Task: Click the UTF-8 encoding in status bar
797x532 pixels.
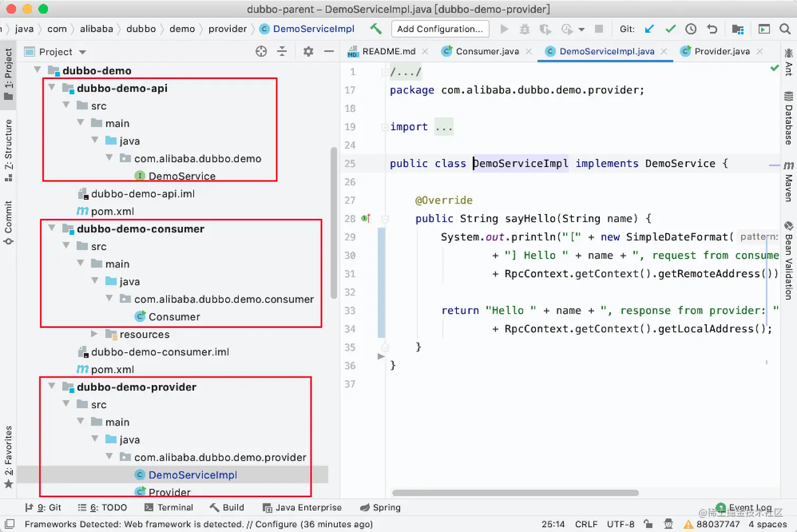Action: point(620,524)
